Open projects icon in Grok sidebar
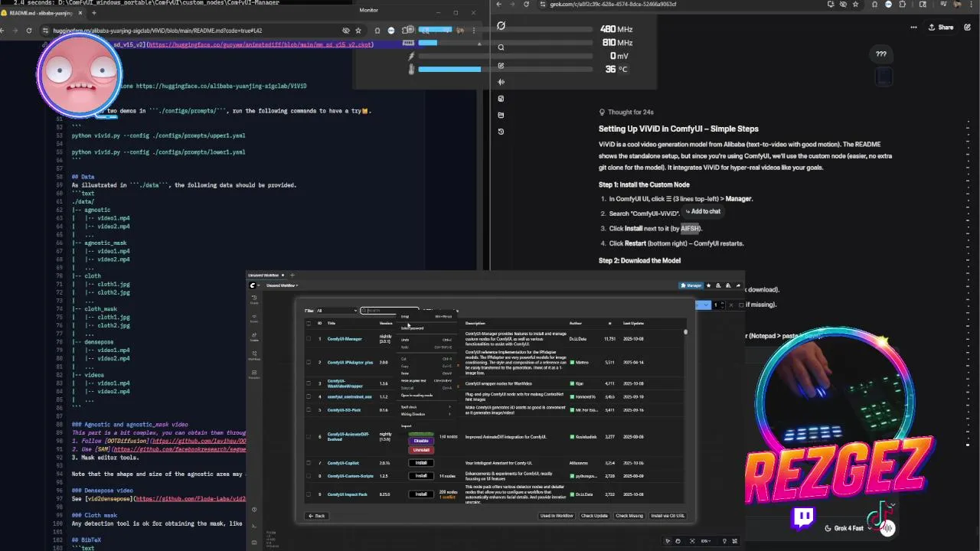The image size is (980, 551). click(x=501, y=115)
